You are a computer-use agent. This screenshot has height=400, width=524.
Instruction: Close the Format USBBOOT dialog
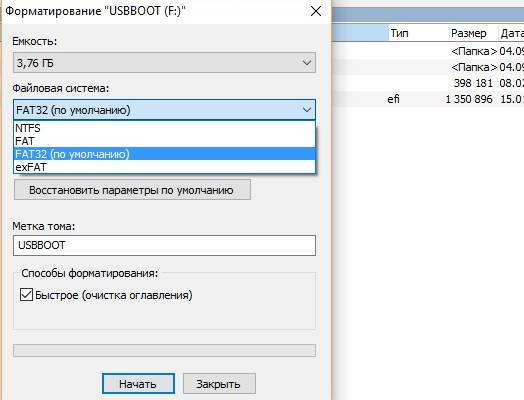click(315, 11)
